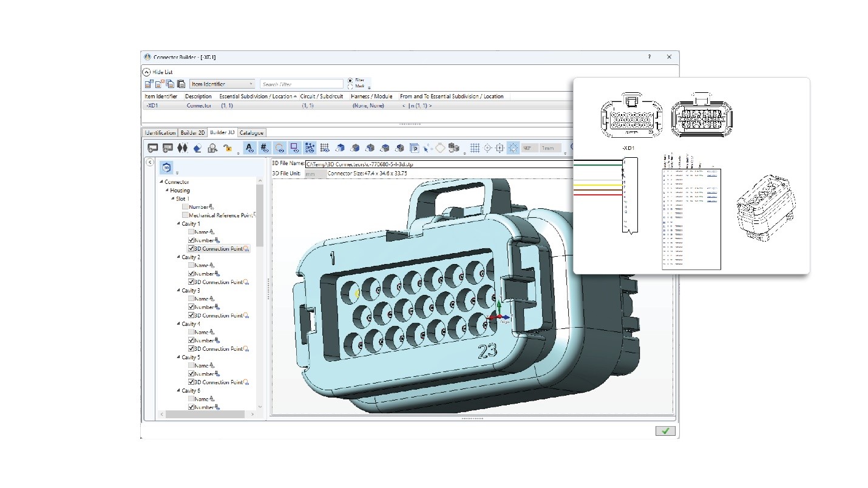Click the 3D view cube icon in tree panel
This screenshot has width=868, height=488.
pos(167,168)
